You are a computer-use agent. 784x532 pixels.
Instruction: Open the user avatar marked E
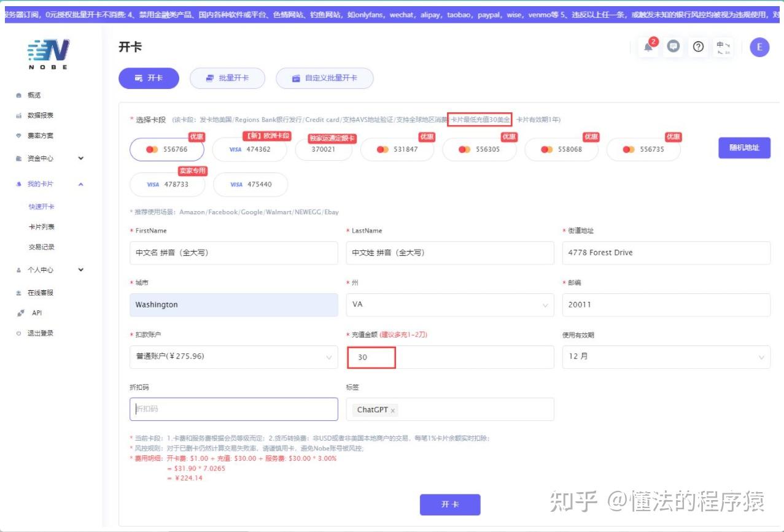pyautogui.click(x=759, y=47)
